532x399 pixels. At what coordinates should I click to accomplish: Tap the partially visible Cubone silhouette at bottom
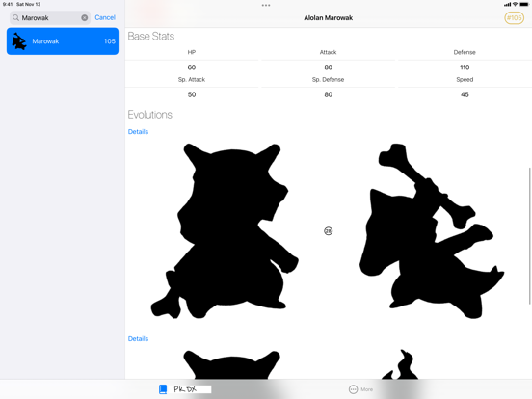[x=232, y=364]
